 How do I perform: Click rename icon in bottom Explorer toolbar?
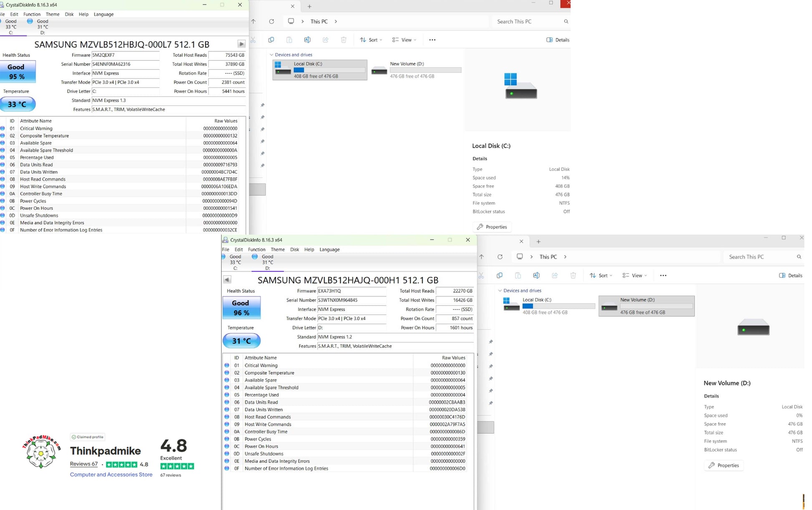click(x=536, y=275)
